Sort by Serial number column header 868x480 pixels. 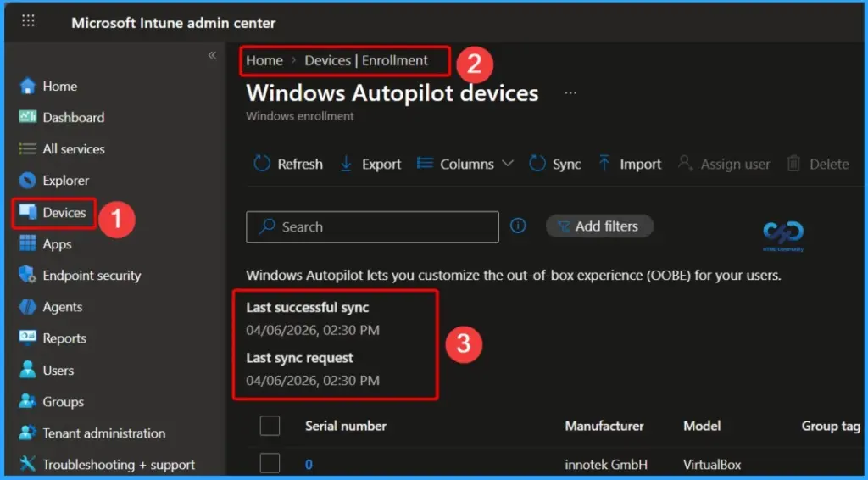coord(346,426)
